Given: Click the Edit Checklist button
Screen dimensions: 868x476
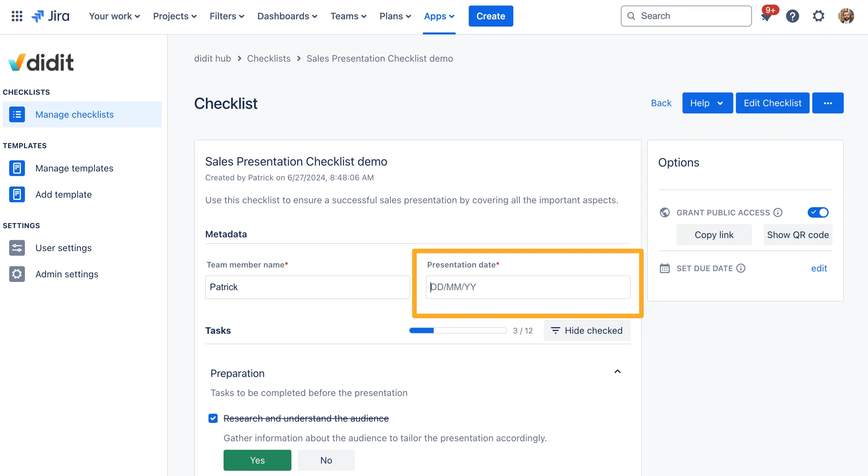Looking at the screenshot, I should (x=772, y=103).
